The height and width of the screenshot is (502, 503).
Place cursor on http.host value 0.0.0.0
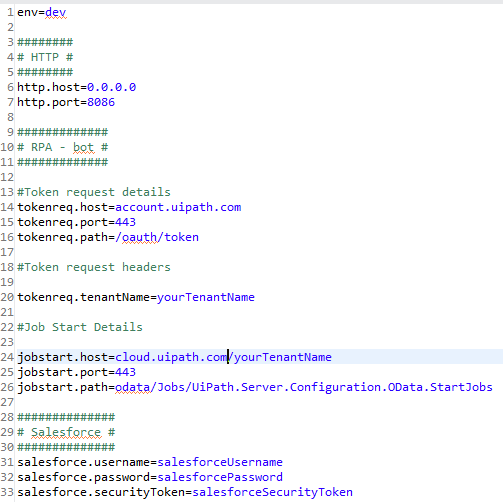pyautogui.click(x=111, y=87)
